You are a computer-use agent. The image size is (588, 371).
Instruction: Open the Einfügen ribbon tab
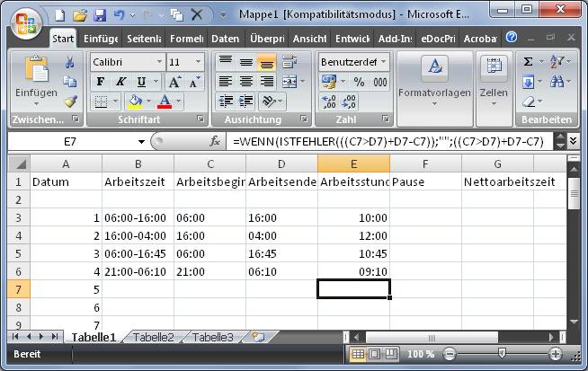[x=101, y=39]
